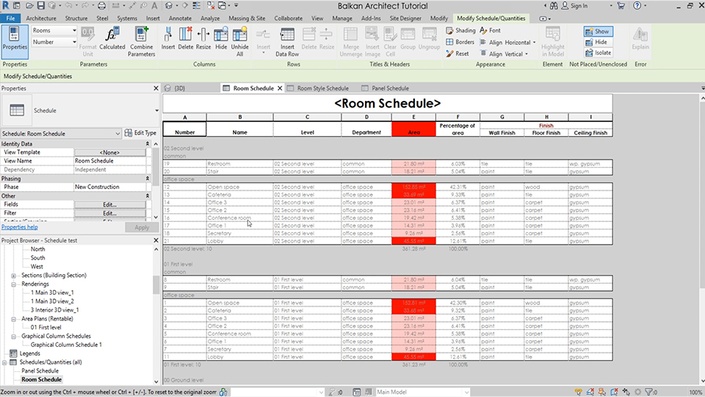Collapse the Renderings tree node
This screenshot has height=397, width=705.
click(x=13, y=284)
